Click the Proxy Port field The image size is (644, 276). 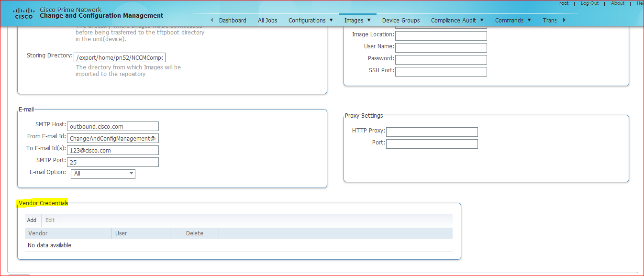point(432,144)
